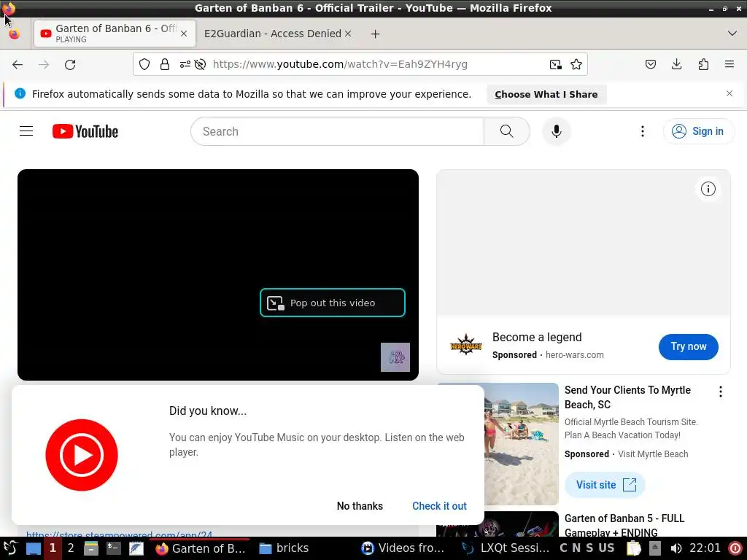Viewport: 747px width, 560px height.
Task: Toggle Pop out this video
Action: click(333, 303)
